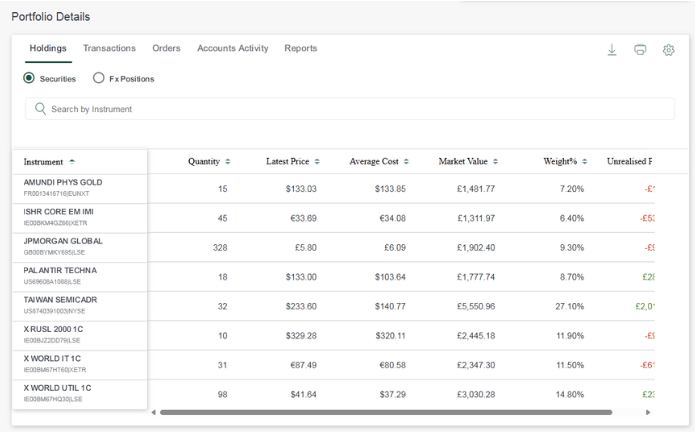
Task: Open X WORLD UTIL 1C instrument
Action: 57,387
